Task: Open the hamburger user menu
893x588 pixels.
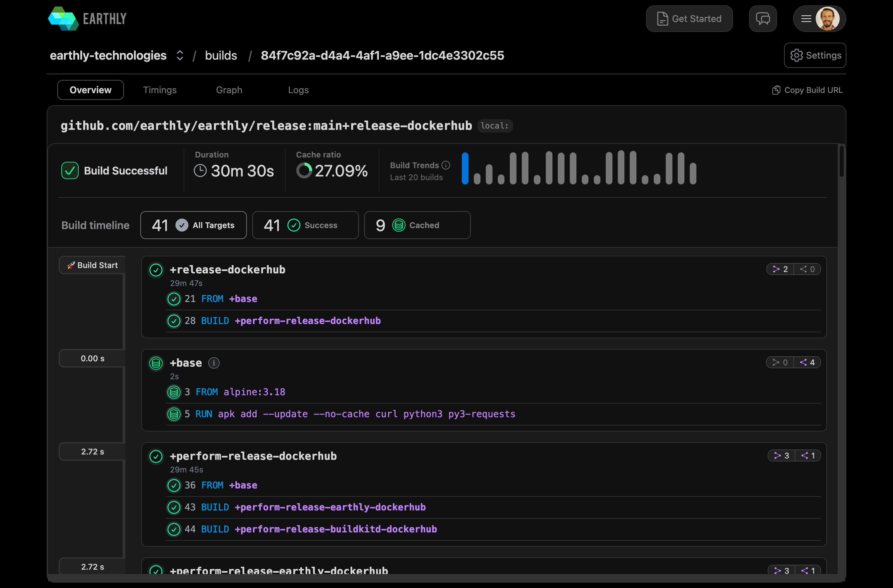Action: click(806, 19)
